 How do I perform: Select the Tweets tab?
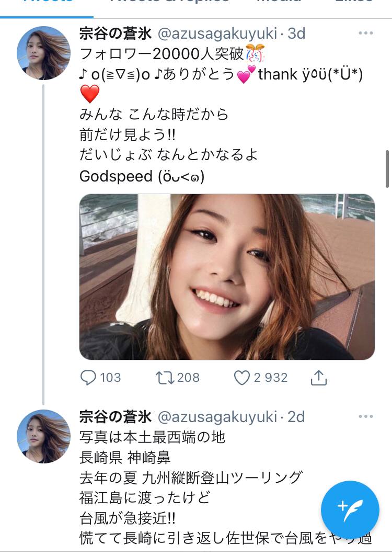(x=47, y=3)
